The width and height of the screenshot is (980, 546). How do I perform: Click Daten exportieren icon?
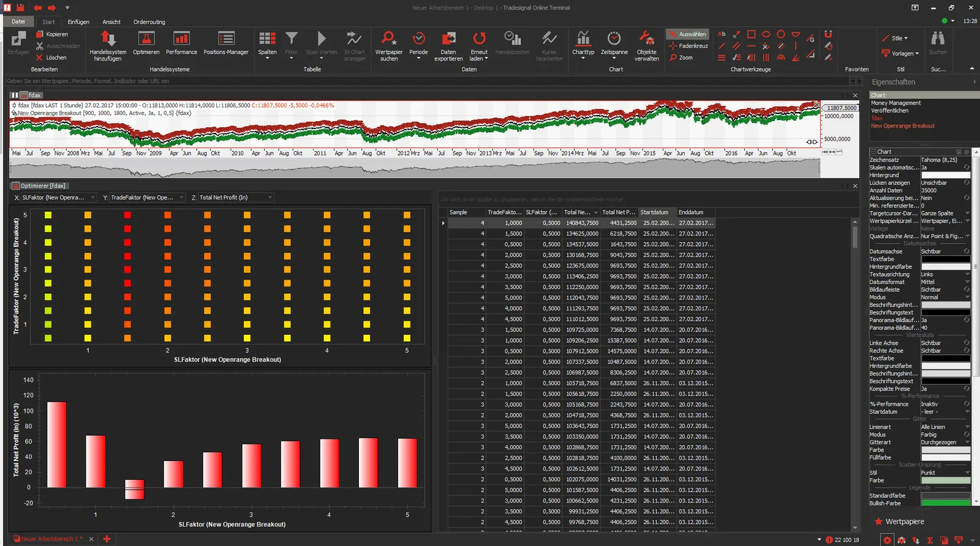click(448, 39)
